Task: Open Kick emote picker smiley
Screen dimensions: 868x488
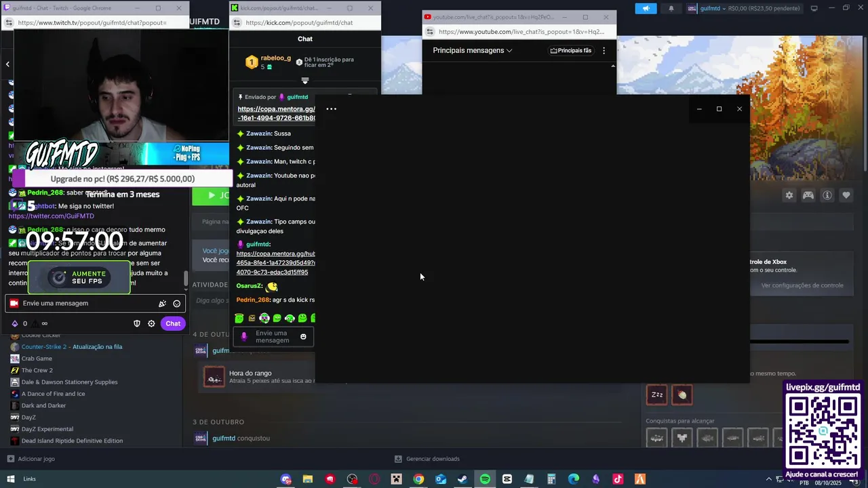Action: pos(303,337)
